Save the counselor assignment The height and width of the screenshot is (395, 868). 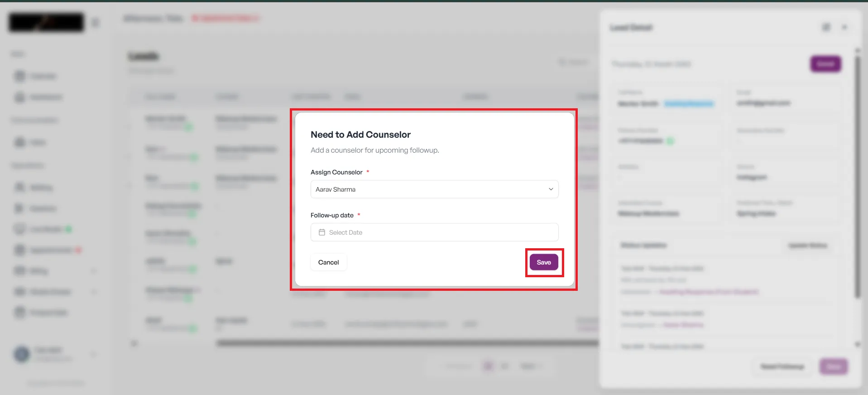point(544,262)
